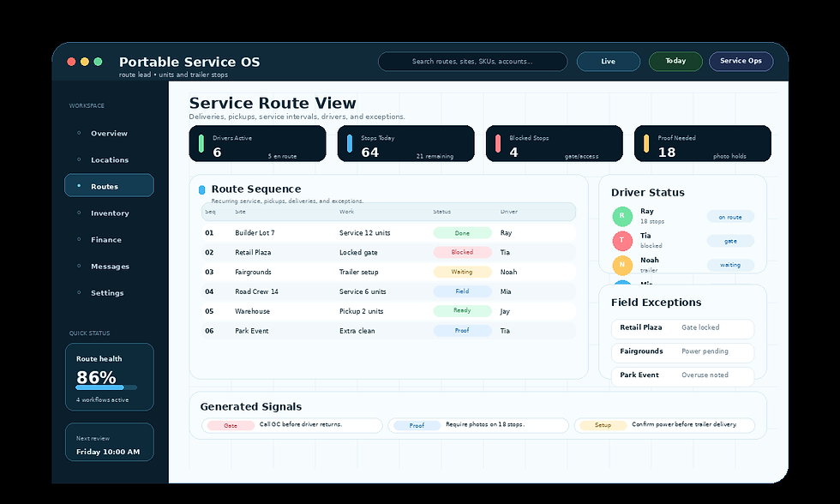Click the Extra clean work cell
The width and height of the screenshot is (840, 504).
coord(357,331)
